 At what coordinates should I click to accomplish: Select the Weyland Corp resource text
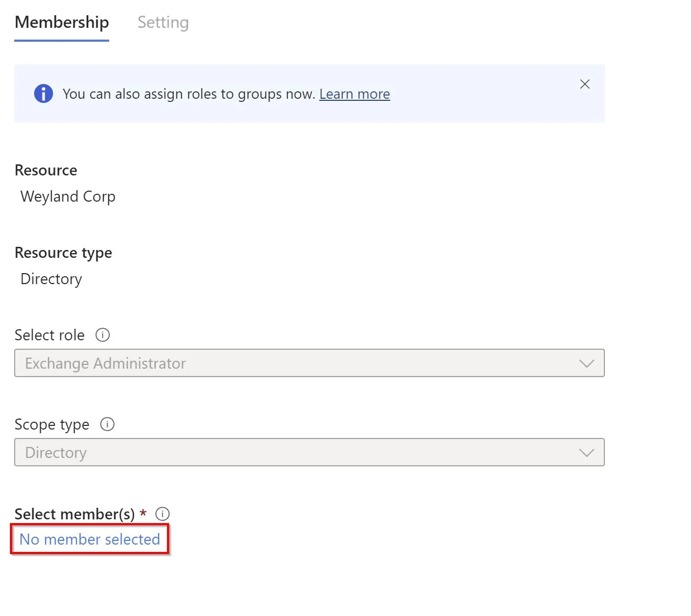tap(68, 196)
